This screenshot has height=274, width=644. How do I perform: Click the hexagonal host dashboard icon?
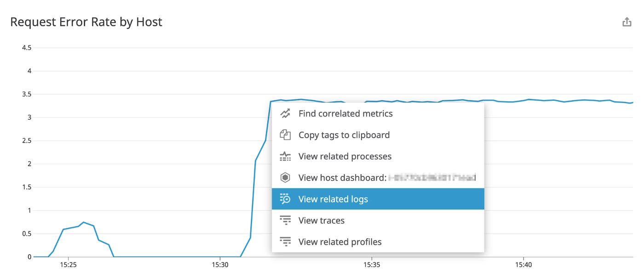[285, 177]
